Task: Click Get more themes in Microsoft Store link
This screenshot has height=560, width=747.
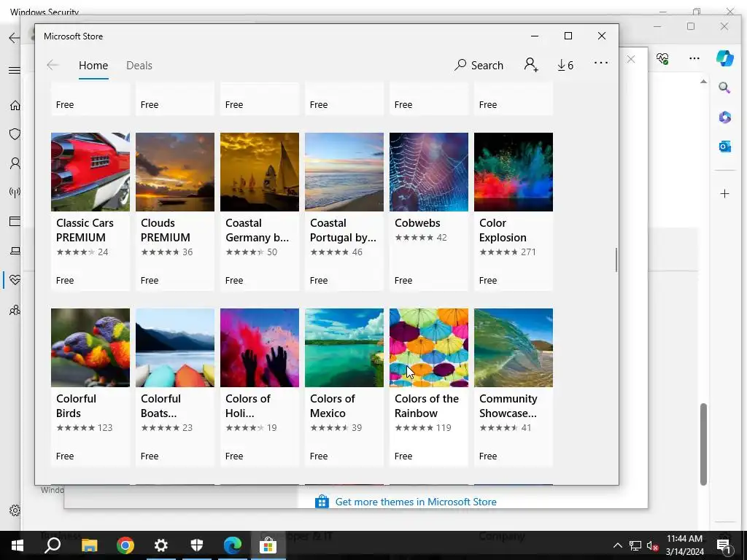Action: point(415,502)
